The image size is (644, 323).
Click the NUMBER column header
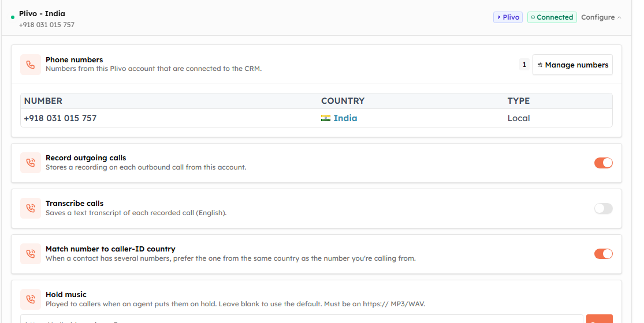click(43, 101)
